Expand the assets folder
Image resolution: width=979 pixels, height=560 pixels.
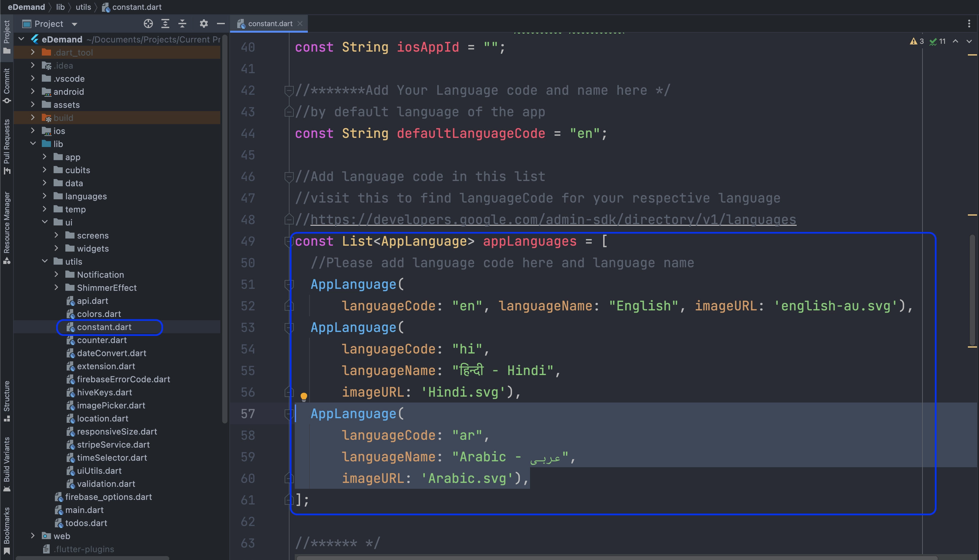click(x=33, y=105)
